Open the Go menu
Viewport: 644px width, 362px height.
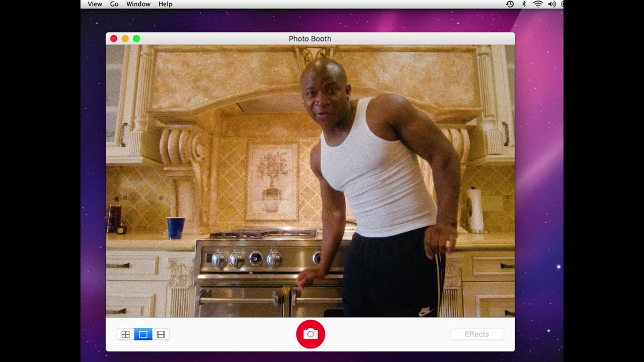click(114, 4)
